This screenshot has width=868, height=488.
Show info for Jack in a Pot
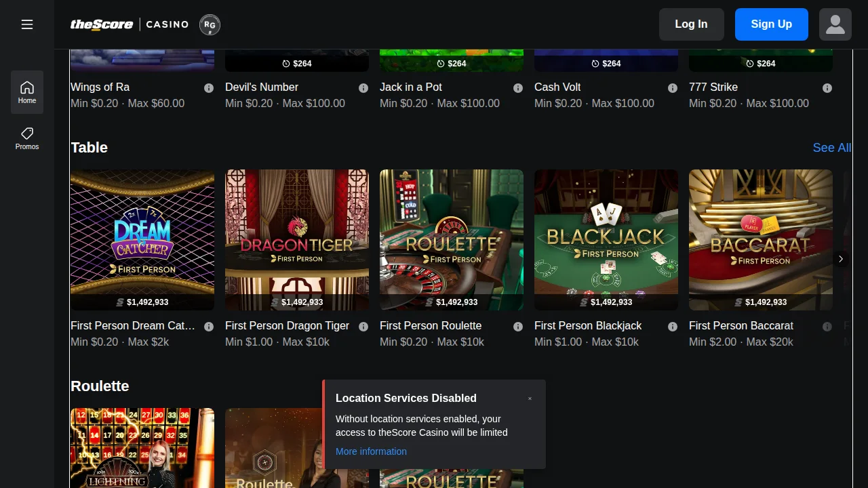point(518,88)
